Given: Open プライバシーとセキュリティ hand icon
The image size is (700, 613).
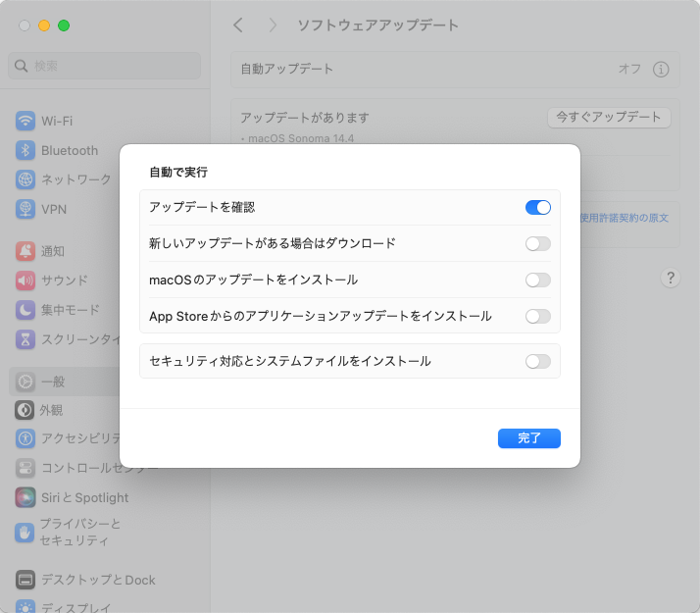Looking at the screenshot, I should tap(25, 533).
